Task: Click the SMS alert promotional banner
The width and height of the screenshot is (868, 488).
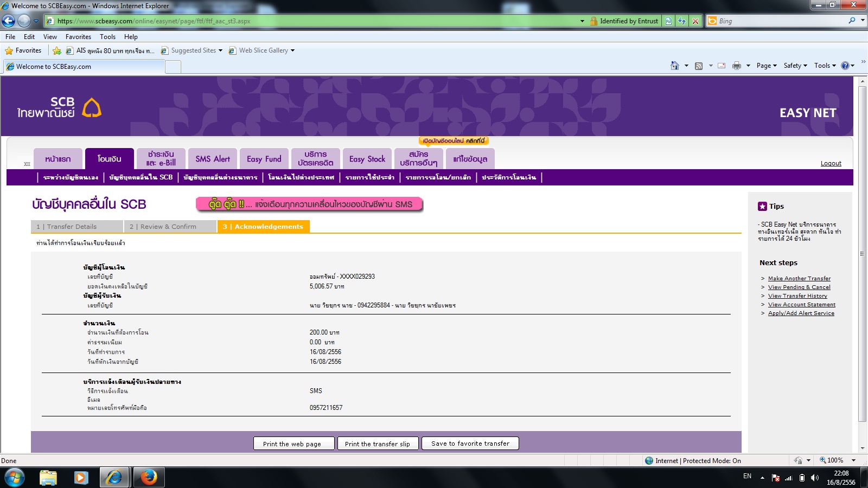Action: pos(309,204)
